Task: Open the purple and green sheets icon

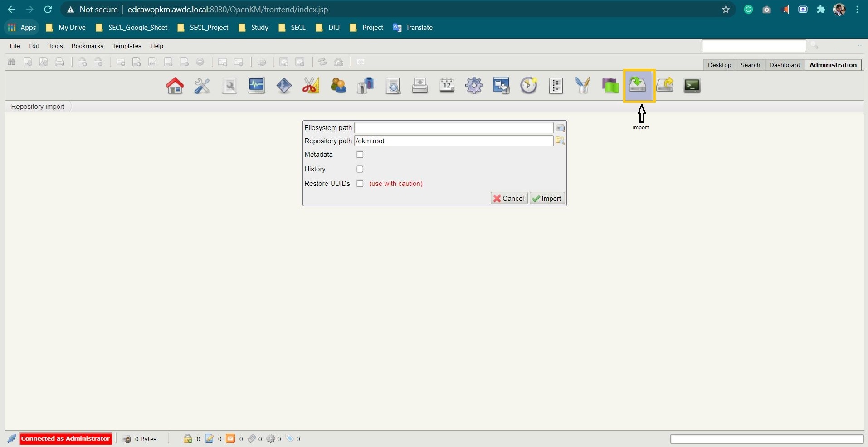Action: tap(610, 86)
